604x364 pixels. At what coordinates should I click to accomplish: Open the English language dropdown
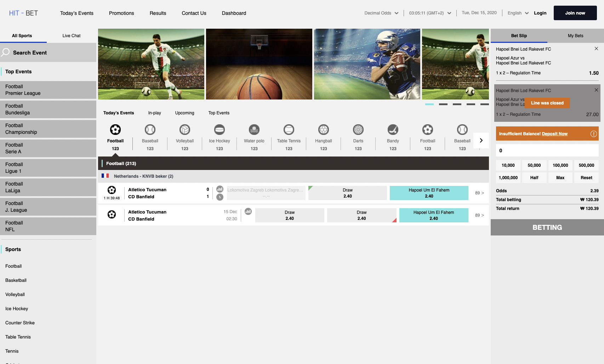click(518, 13)
